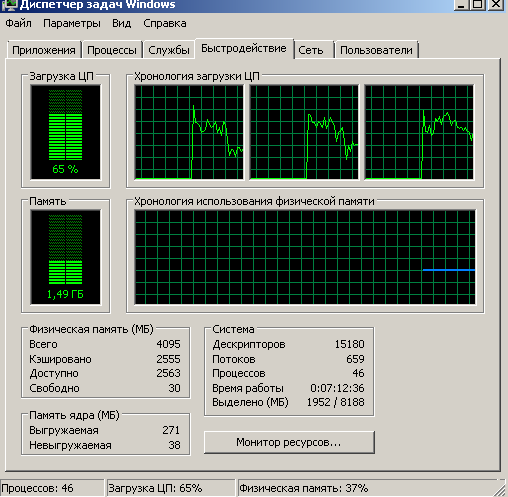Click the Монитор ресурсов button
Viewport: 508px width, 497px height.
tap(289, 442)
